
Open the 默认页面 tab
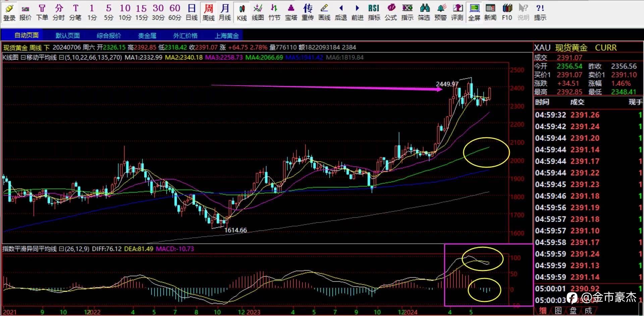coord(67,35)
